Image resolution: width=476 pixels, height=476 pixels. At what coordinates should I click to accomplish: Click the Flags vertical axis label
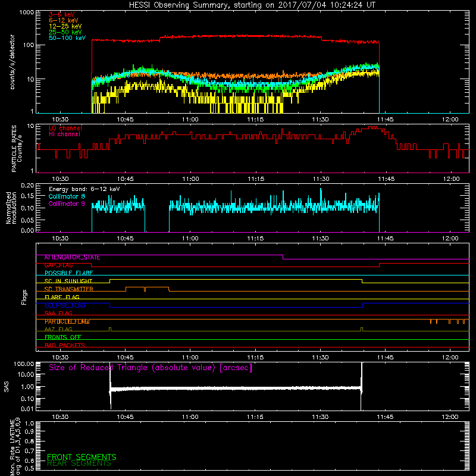[x=24, y=297]
